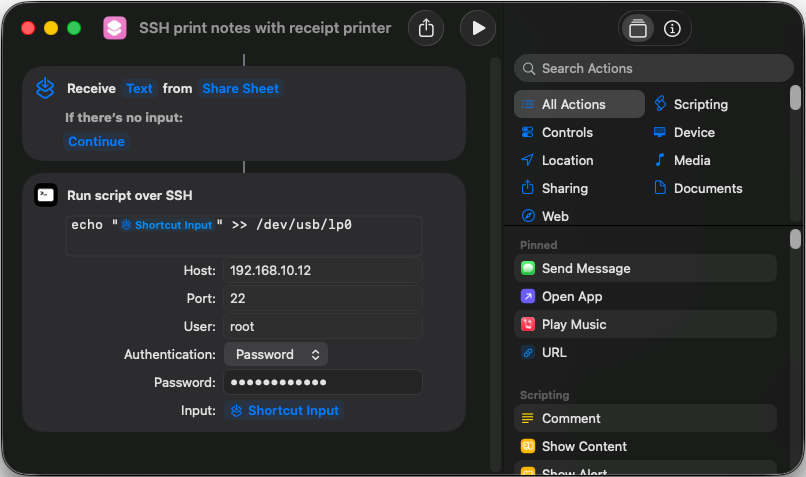The height and width of the screenshot is (477, 806).
Task: Add the Show Content scripting action
Action: [645, 446]
